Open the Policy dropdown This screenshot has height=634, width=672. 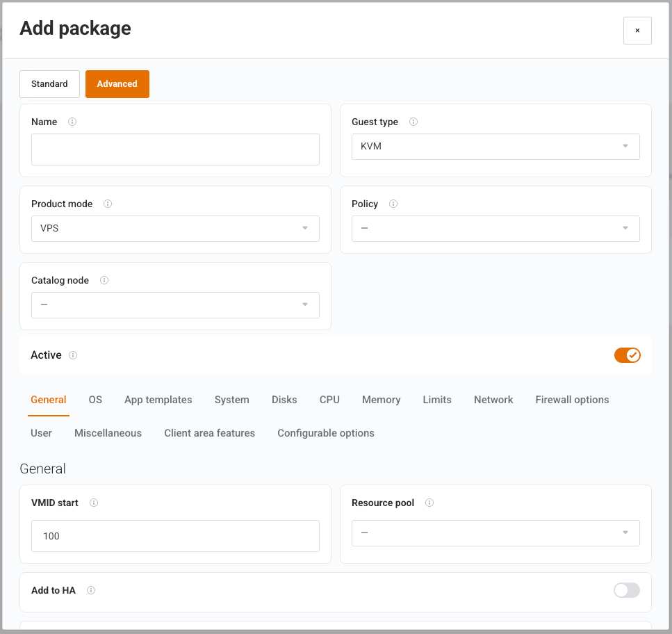pyautogui.click(x=495, y=229)
